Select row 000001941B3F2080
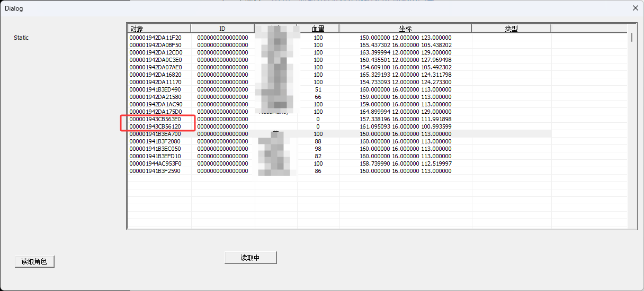Screen dimensions: 644x291 pos(339,141)
